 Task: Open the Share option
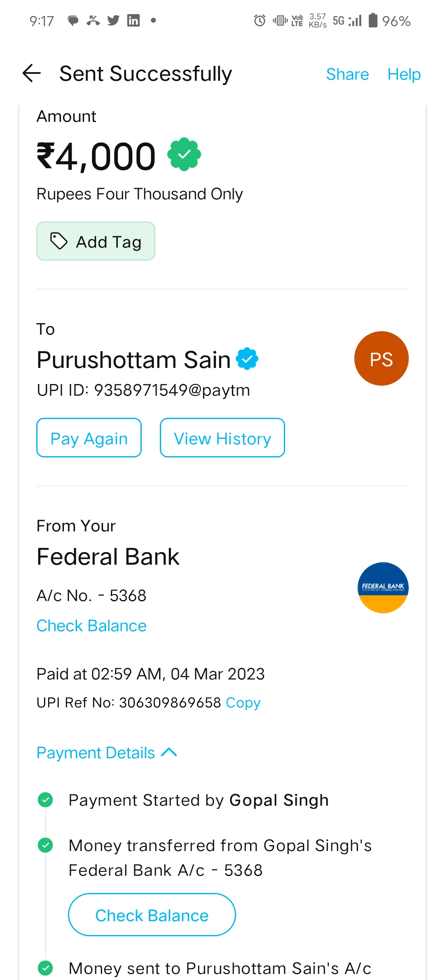347,74
